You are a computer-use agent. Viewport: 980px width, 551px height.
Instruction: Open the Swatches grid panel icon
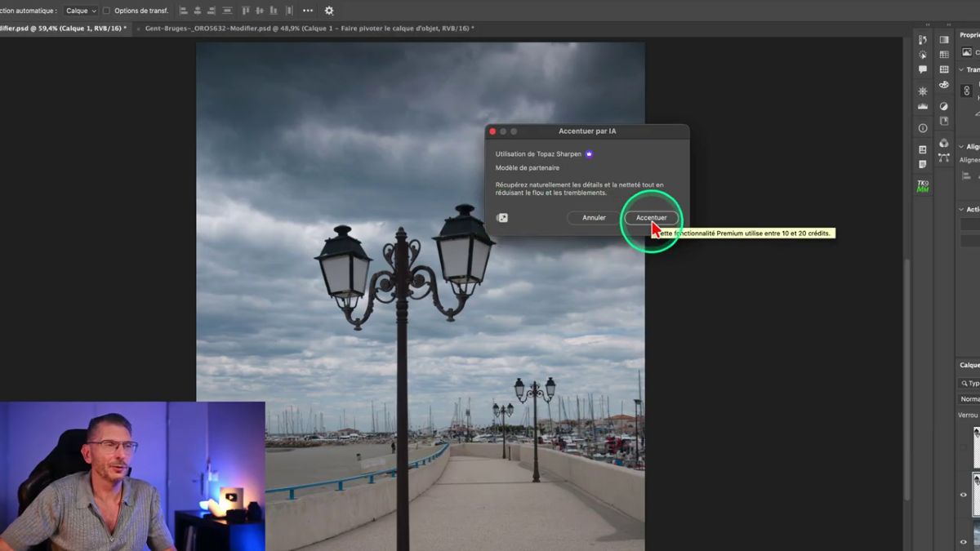(944, 55)
